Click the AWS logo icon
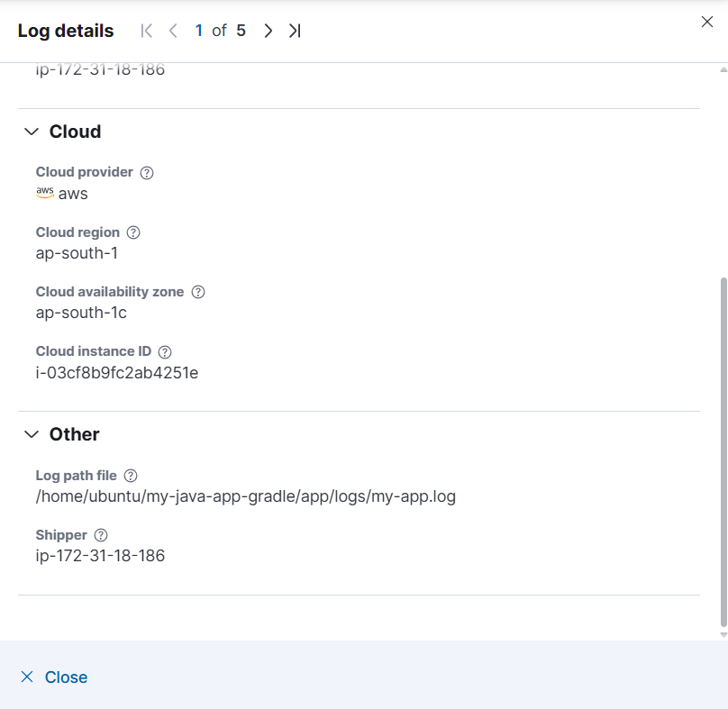 click(45, 193)
